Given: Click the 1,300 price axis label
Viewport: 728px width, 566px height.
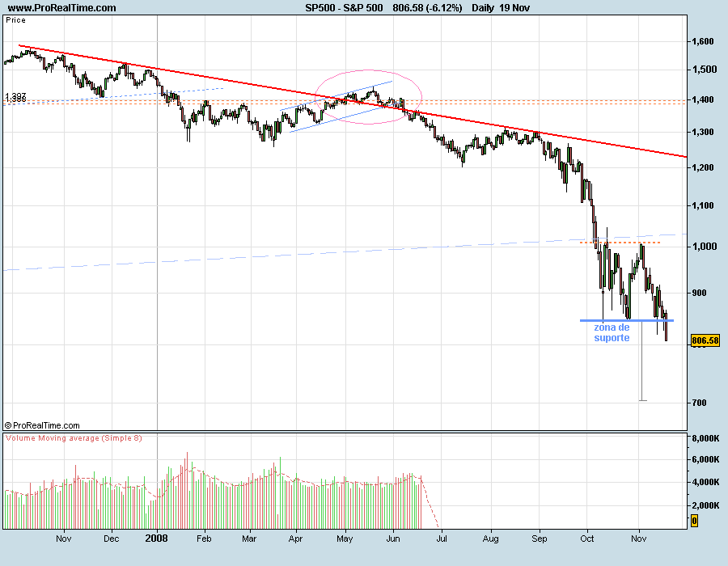Looking at the screenshot, I should (x=703, y=133).
